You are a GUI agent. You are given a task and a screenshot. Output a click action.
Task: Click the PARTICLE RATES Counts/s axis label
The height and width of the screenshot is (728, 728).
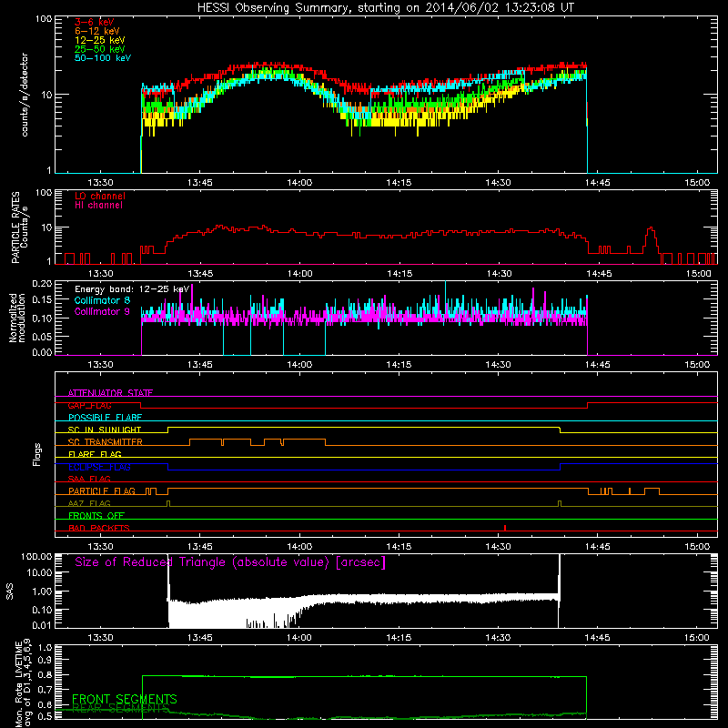coord(20,227)
